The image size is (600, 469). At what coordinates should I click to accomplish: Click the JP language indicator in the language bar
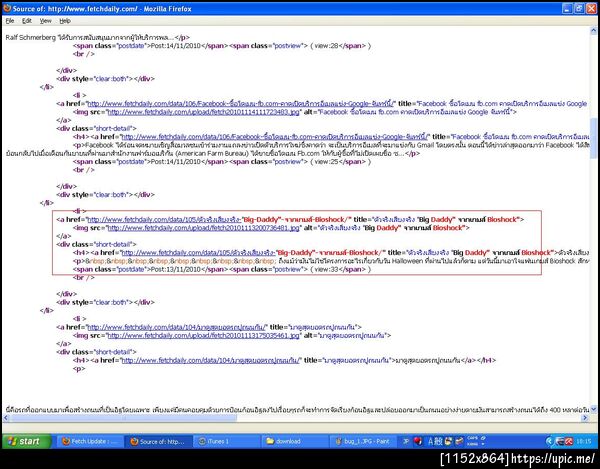pos(406,441)
